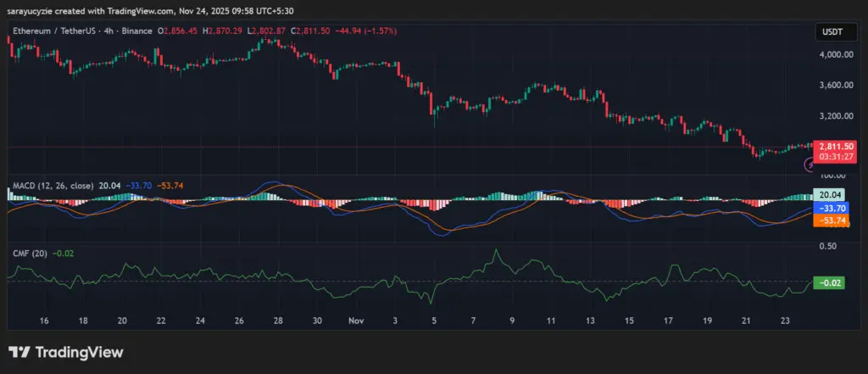This screenshot has height=374, width=868.
Task: Click the 22 date label on time axis
Action: 161,321
